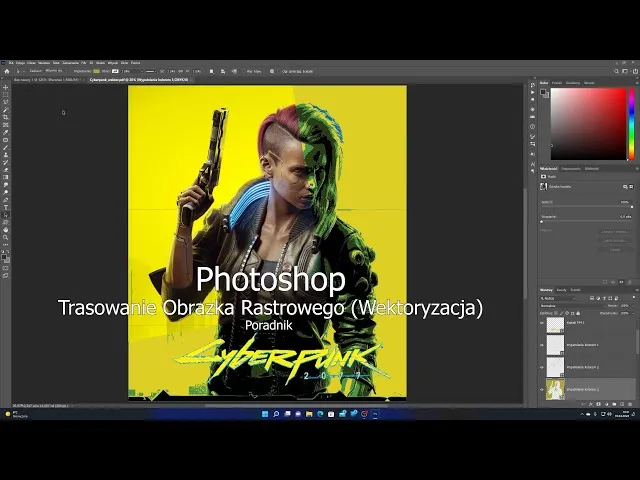The width and height of the screenshot is (640, 480).
Task: Select the Brush tool
Action: [6, 147]
